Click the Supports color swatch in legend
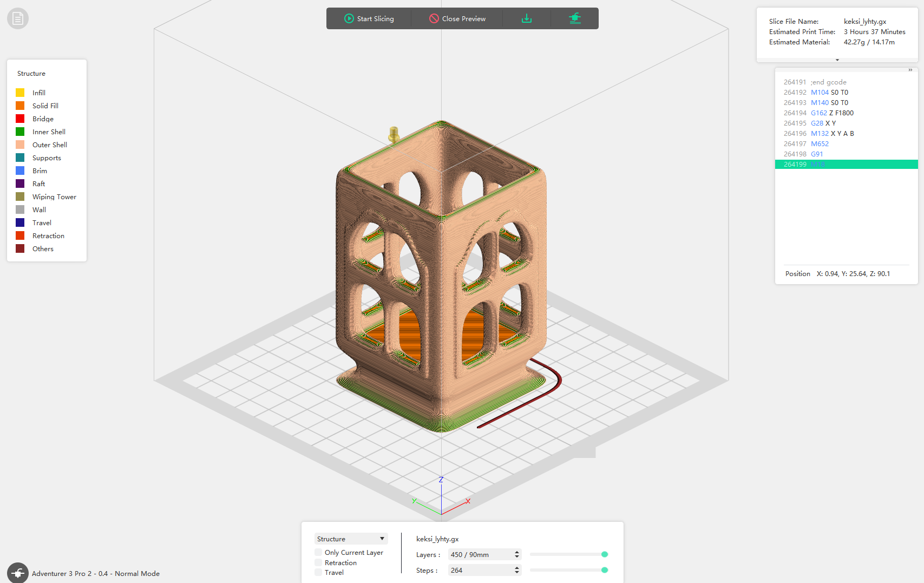This screenshot has width=924, height=583. [x=20, y=158]
